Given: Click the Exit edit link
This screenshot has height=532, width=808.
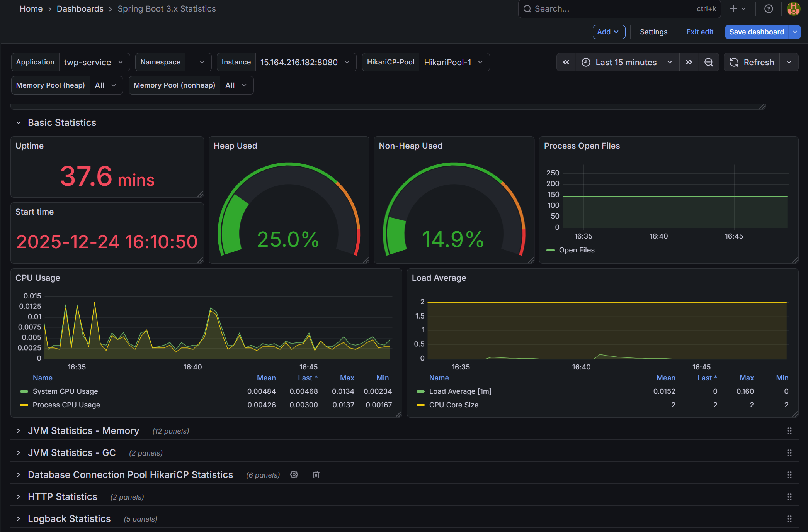Looking at the screenshot, I should point(699,32).
